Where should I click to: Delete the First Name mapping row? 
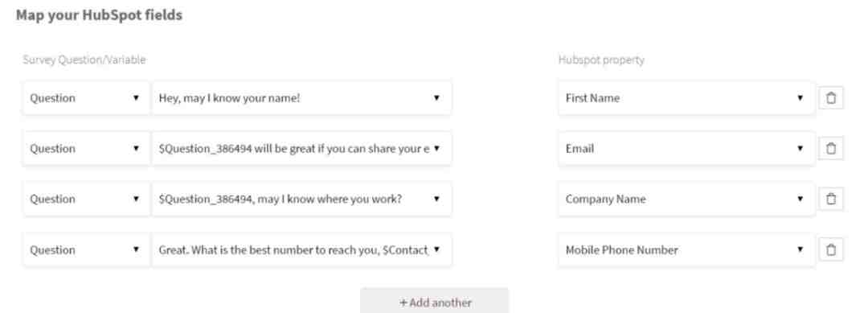pyautogui.click(x=831, y=98)
